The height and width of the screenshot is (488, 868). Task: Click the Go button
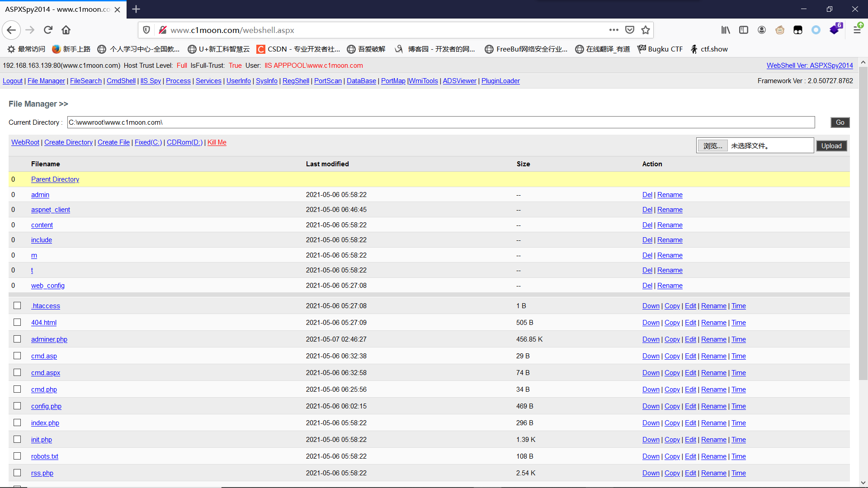point(840,122)
